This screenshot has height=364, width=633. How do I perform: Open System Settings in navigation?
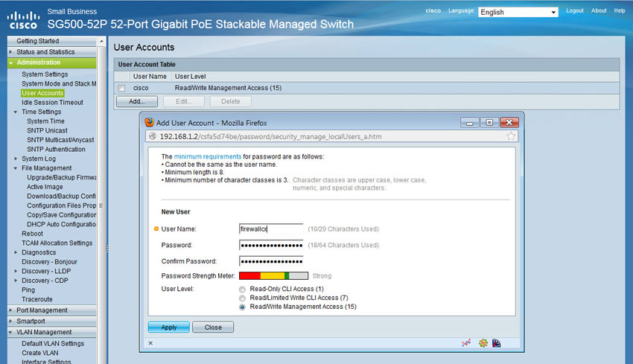45,74
